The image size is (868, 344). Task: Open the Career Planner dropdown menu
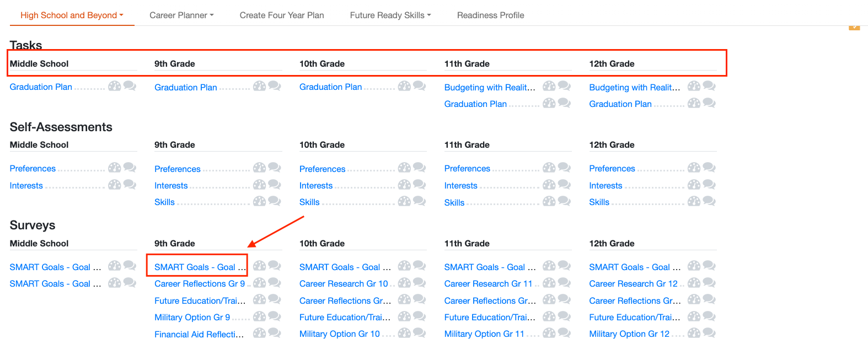pyautogui.click(x=181, y=15)
